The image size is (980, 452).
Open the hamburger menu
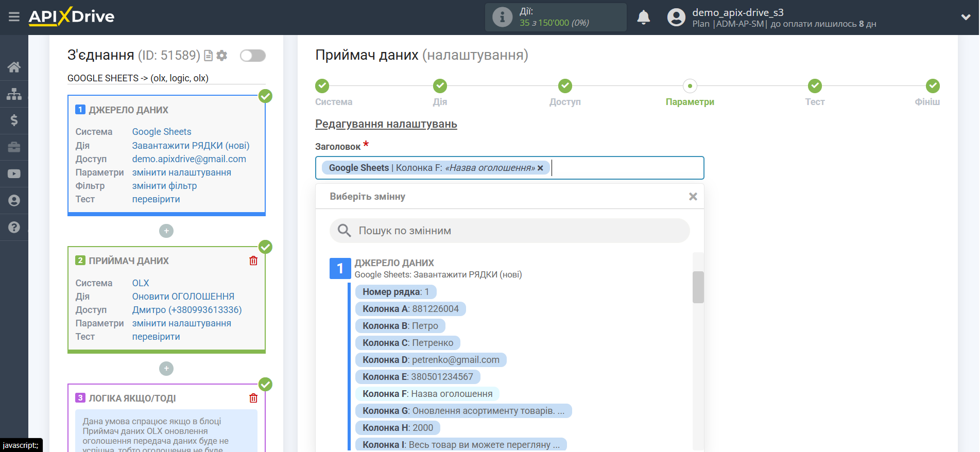[x=14, y=17]
